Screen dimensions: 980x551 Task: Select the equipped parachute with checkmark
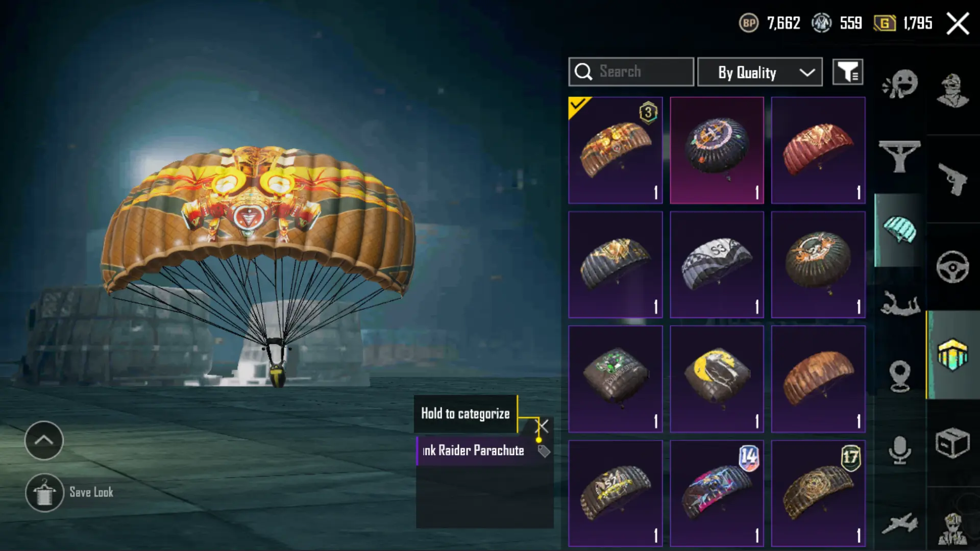pos(616,150)
